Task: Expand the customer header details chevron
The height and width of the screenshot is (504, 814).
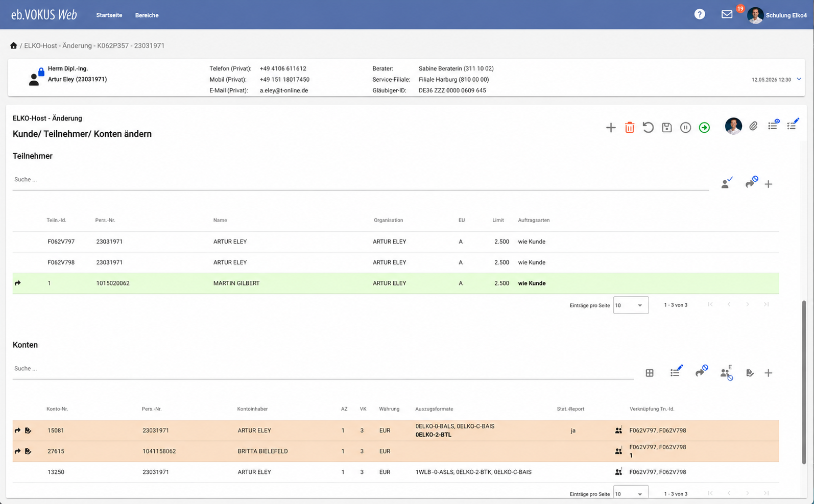Action: (799, 79)
